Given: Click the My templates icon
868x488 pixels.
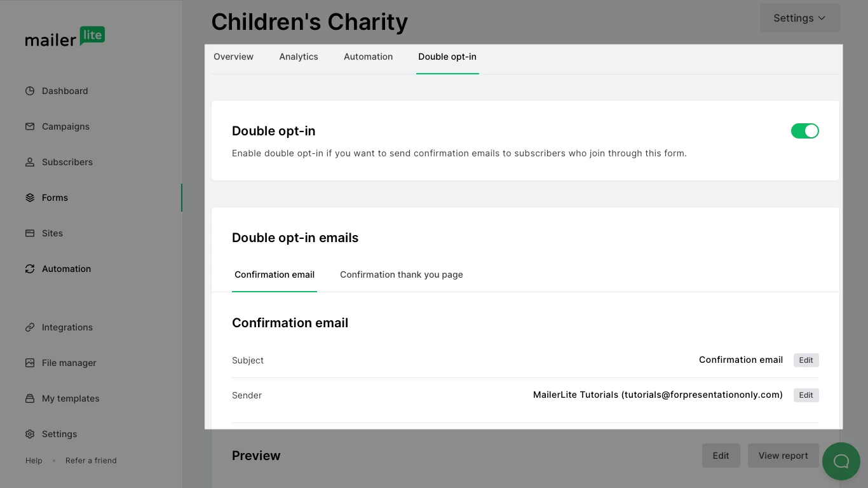Looking at the screenshot, I should (x=30, y=398).
